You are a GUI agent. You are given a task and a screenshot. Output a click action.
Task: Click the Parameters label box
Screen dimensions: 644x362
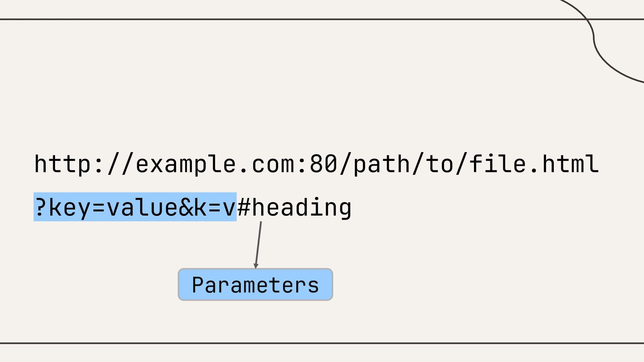(x=255, y=285)
